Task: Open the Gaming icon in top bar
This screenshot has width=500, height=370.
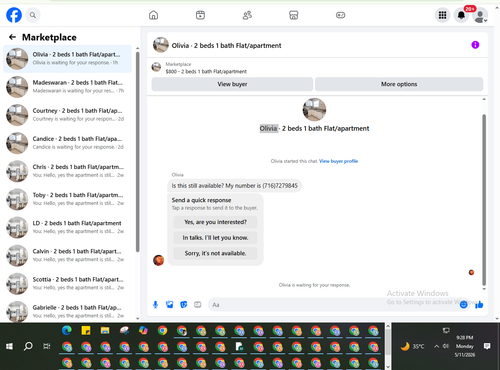Action: pos(340,15)
